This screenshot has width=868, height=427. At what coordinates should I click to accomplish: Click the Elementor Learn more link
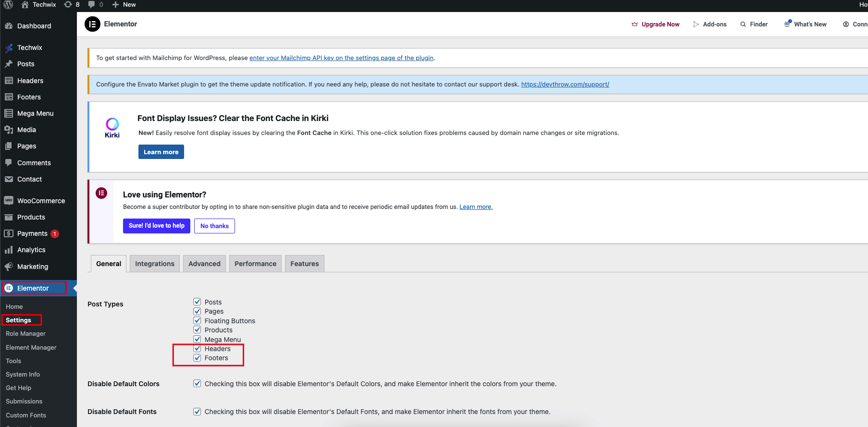pyautogui.click(x=476, y=207)
